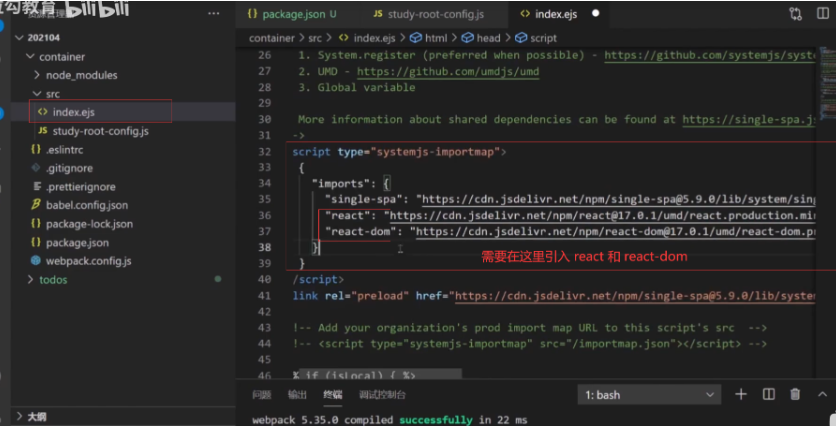Switch to the 输出 output panel tab
The image size is (836, 428).
click(297, 395)
